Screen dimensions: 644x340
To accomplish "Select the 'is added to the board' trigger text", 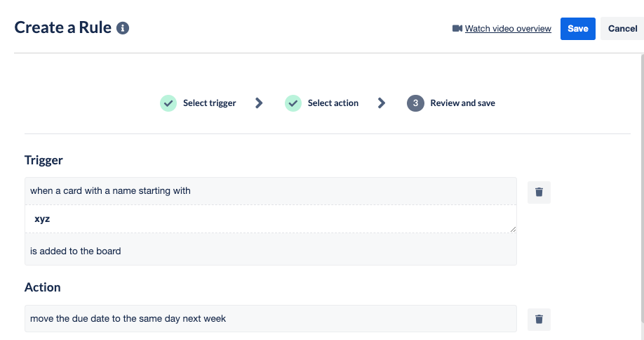I will pos(76,251).
